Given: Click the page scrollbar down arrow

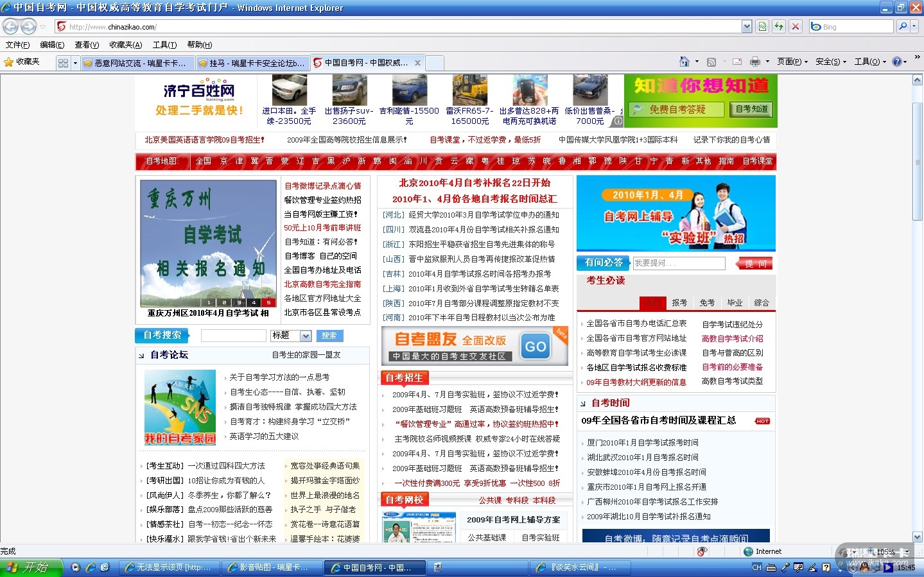Looking at the screenshot, I should pos(918,537).
